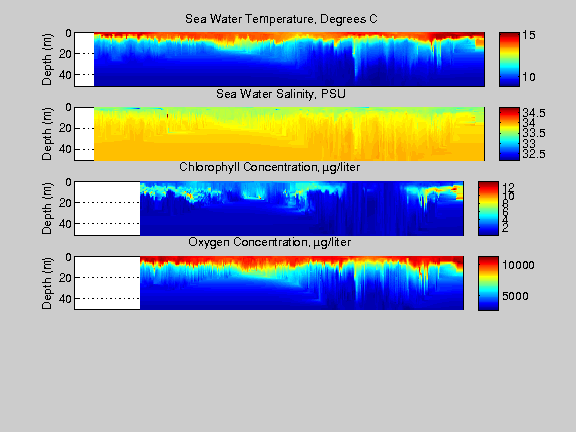576x432 pixels.
Task: Select the oxygen concentration colorbar
Action: coord(488,283)
